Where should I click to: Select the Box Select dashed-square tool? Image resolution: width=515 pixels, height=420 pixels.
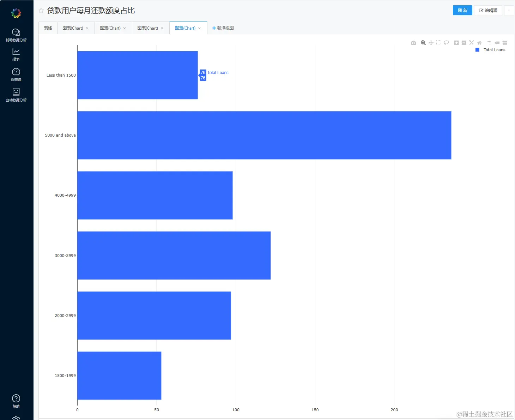pos(439,43)
